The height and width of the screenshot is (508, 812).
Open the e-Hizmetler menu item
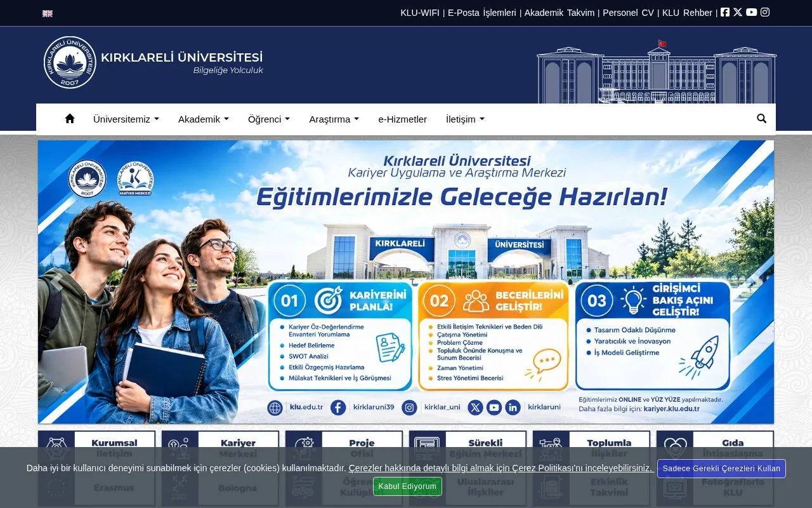coord(403,119)
